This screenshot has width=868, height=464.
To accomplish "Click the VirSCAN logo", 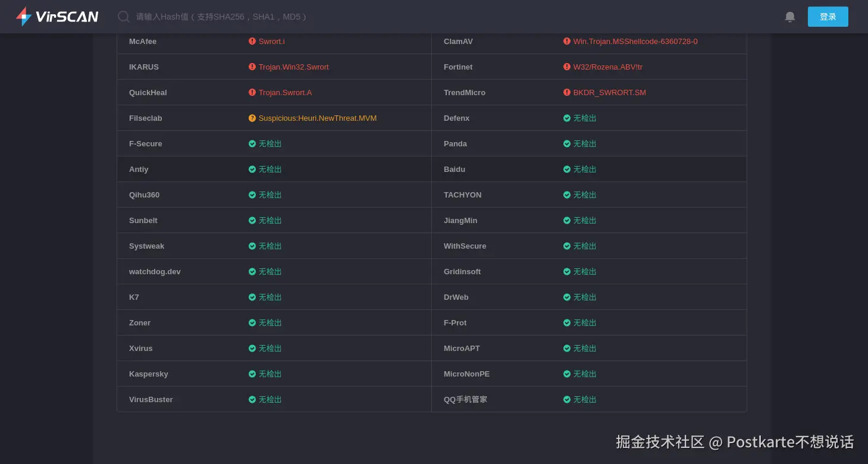I will pos(57,17).
